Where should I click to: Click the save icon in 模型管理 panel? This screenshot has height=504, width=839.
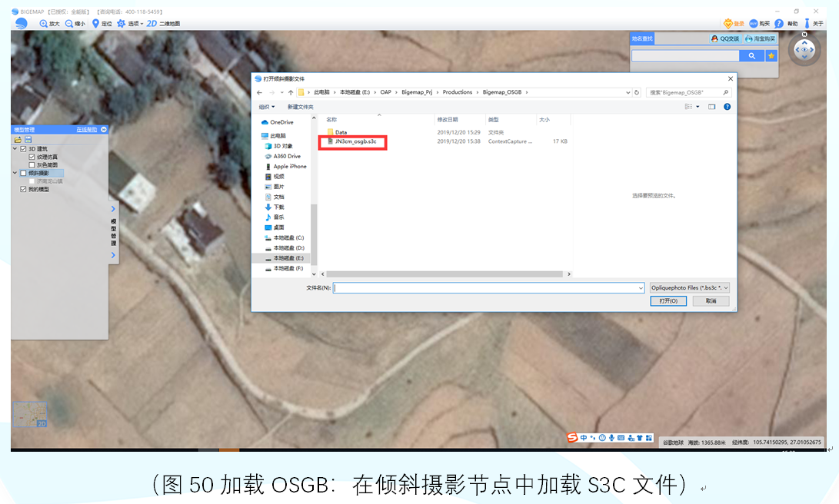pos(28,139)
